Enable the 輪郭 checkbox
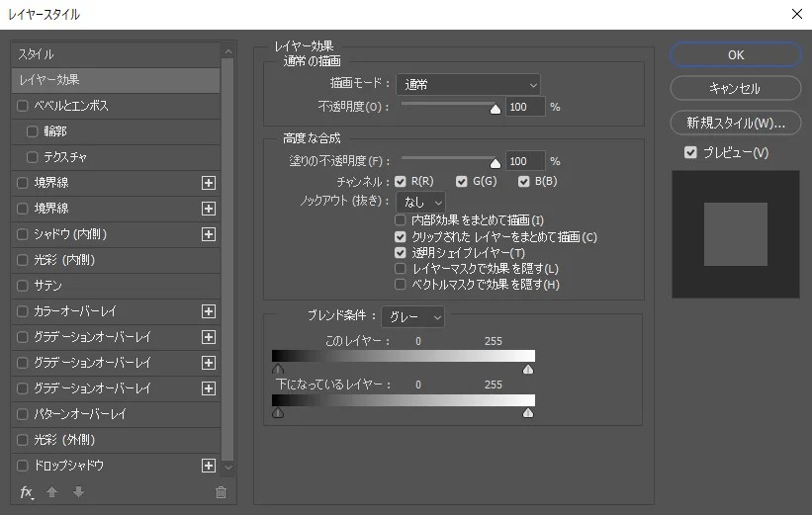Viewport: 812px width, 515px height. tap(32, 131)
